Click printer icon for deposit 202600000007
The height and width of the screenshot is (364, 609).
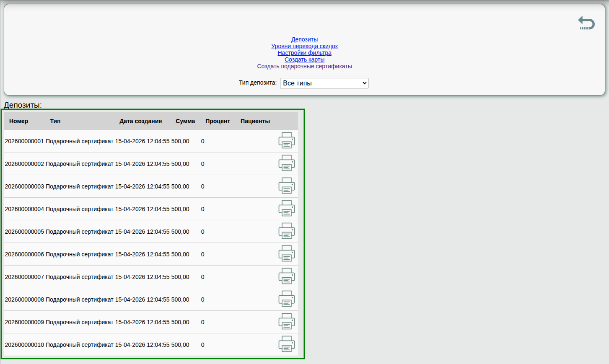287,276
